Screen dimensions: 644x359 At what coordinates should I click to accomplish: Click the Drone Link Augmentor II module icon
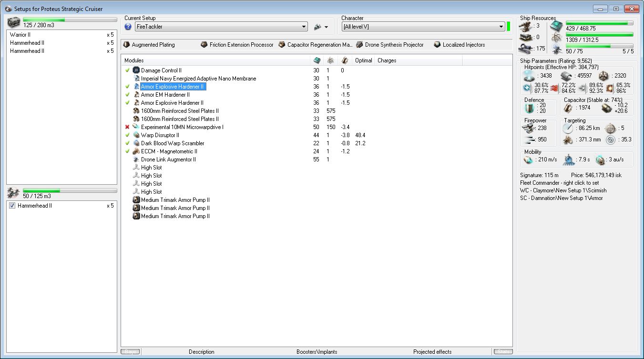[136, 160]
